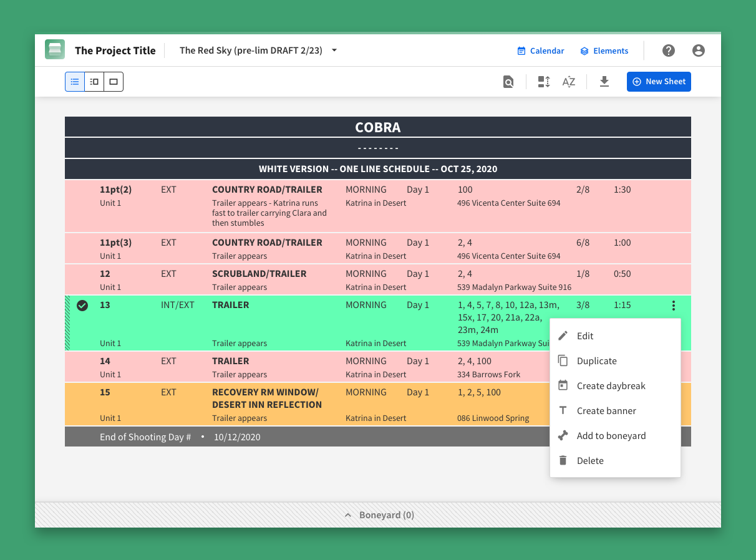Expand the Boneyard panel
The width and height of the screenshot is (756, 560).
[378, 515]
